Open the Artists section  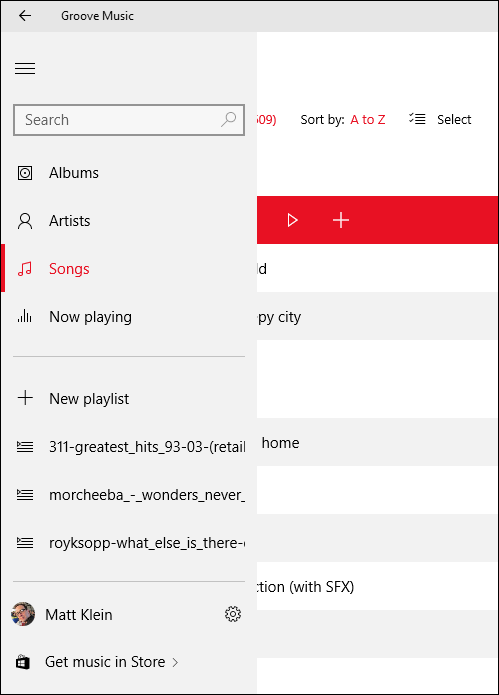[x=129, y=221]
